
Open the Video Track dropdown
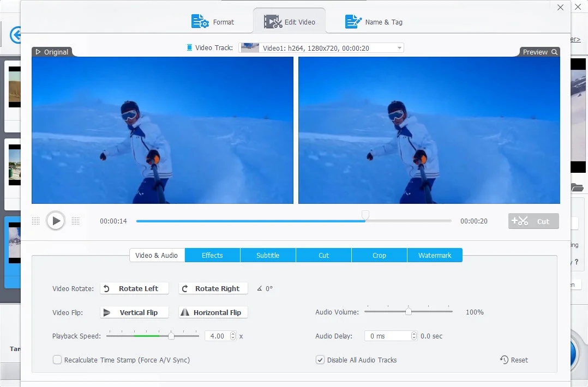coord(398,47)
